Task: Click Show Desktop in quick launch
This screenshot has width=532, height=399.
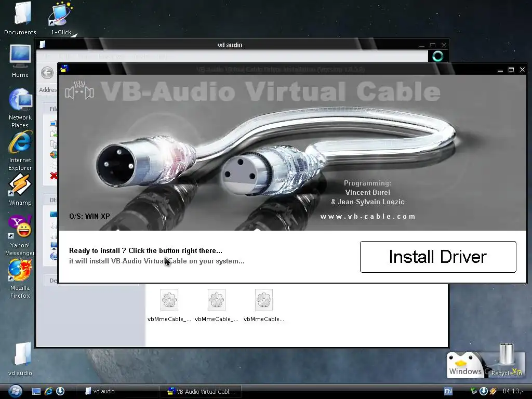Action: (x=36, y=391)
